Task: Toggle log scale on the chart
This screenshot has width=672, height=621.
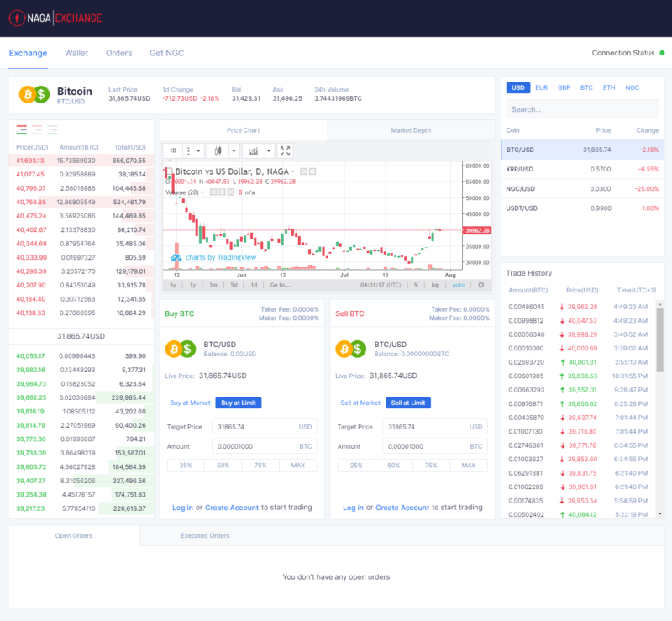Action: click(435, 285)
